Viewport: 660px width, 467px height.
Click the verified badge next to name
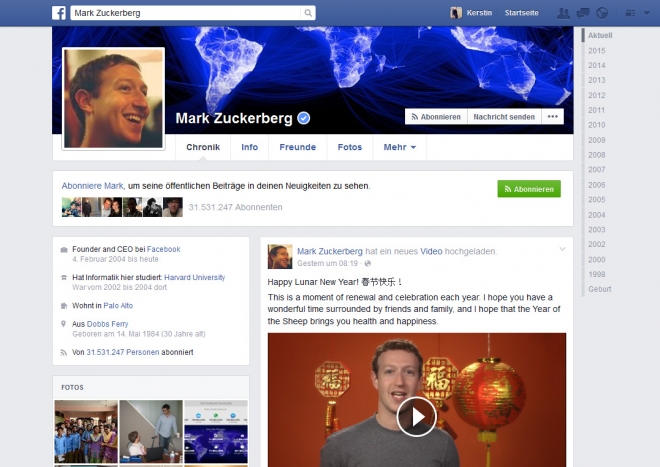point(303,118)
